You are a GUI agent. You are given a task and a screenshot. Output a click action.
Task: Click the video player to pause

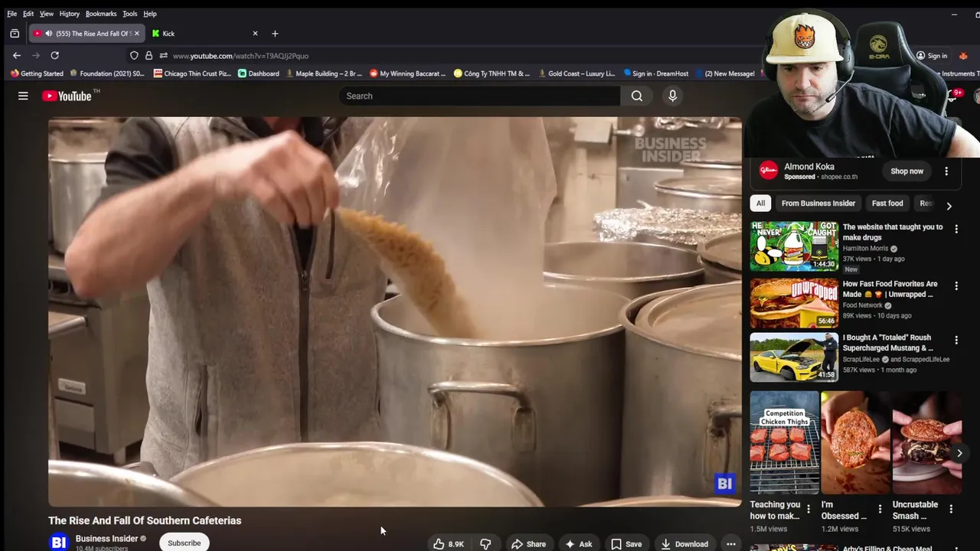coord(394,311)
